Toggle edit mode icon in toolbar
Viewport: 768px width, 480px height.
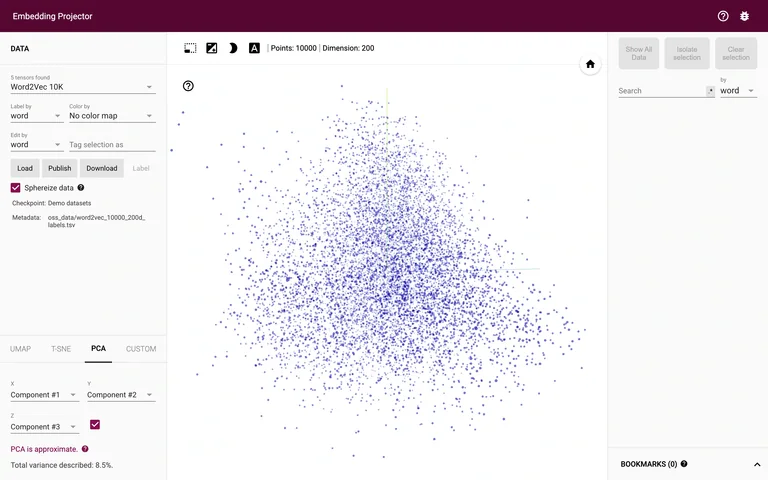point(212,48)
